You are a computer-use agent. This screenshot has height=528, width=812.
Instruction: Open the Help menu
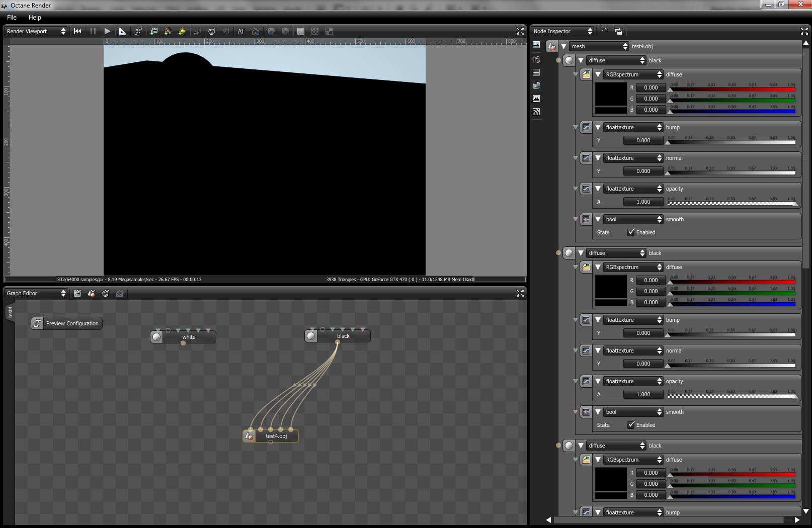click(x=35, y=17)
